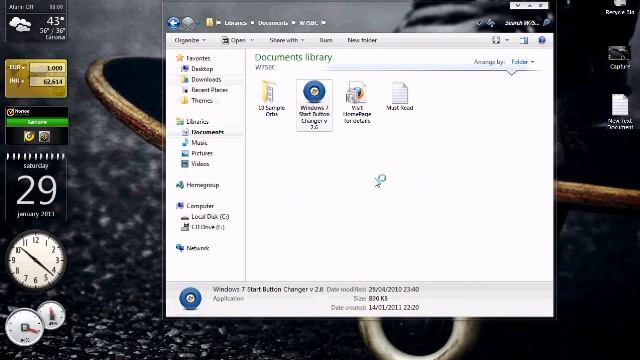Image resolution: width=640 pixels, height=360 pixels.
Task: Select the Recycle Bin desktop icon
Action: pos(620,7)
